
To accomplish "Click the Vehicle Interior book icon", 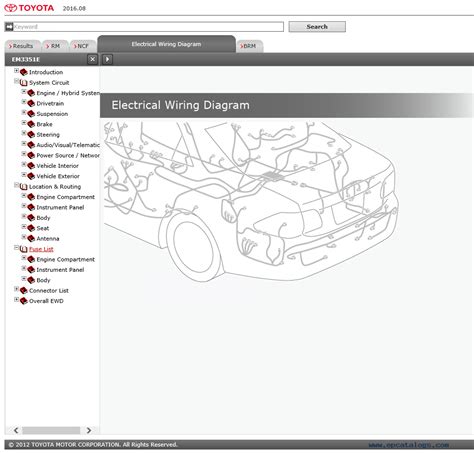I will click(31, 166).
